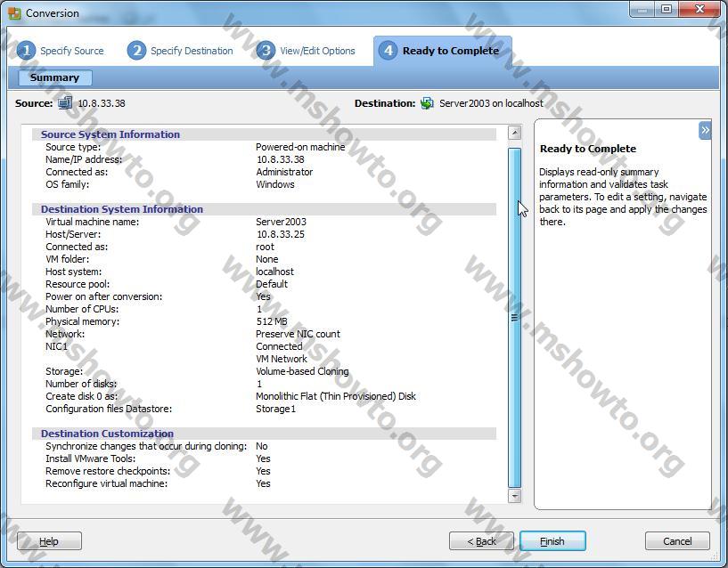Click the 'Powered-on machine' value
728x568 pixels.
pyautogui.click(x=300, y=147)
